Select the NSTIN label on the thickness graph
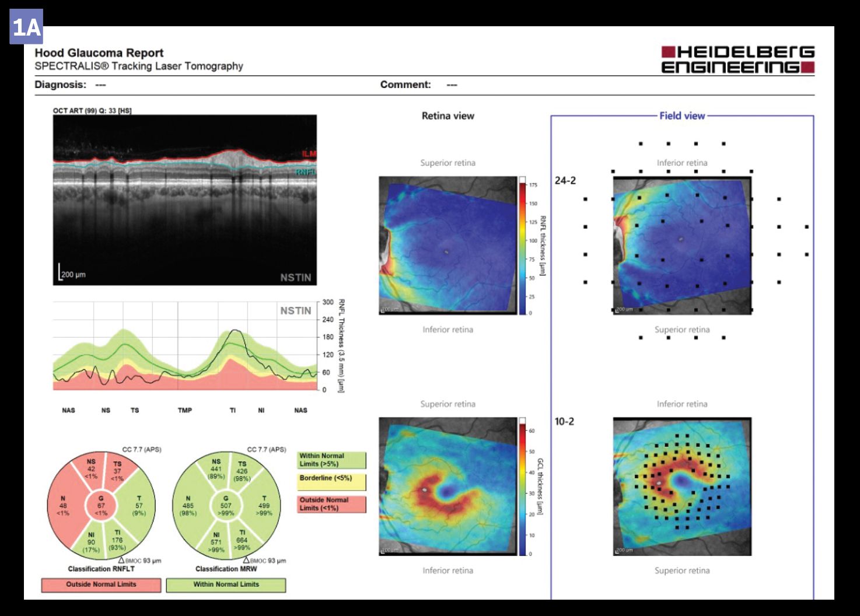This screenshot has height=616, width=860. coord(295,311)
